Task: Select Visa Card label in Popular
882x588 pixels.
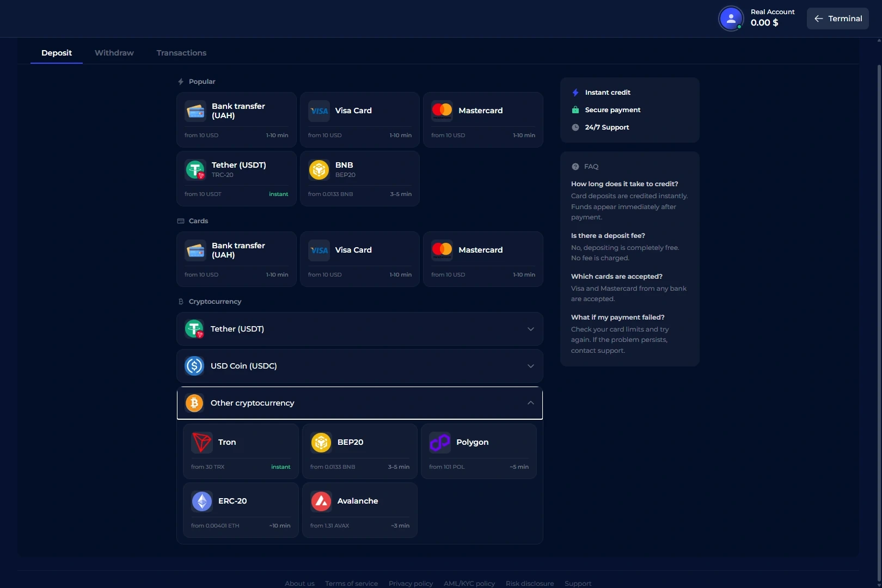Action: click(x=353, y=111)
